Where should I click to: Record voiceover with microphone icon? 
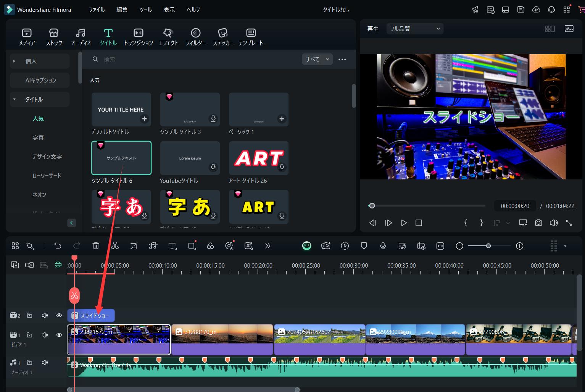[x=383, y=246]
